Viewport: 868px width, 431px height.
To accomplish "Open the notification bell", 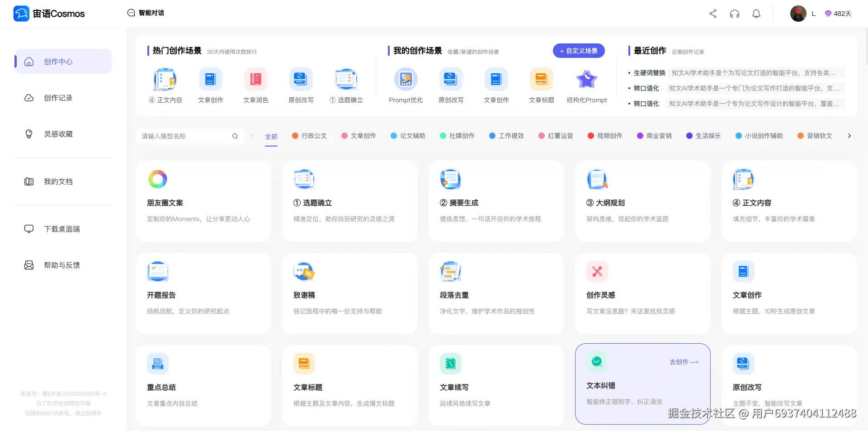I will [x=756, y=14].
